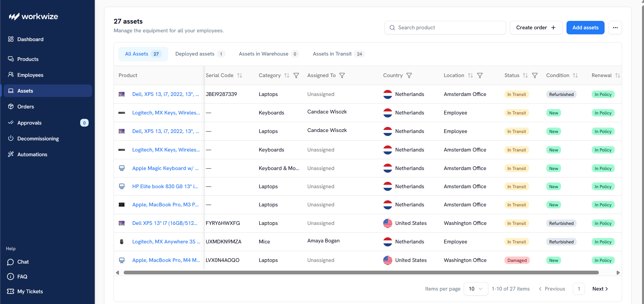Click the Approvals count badge

coord(84,123)
